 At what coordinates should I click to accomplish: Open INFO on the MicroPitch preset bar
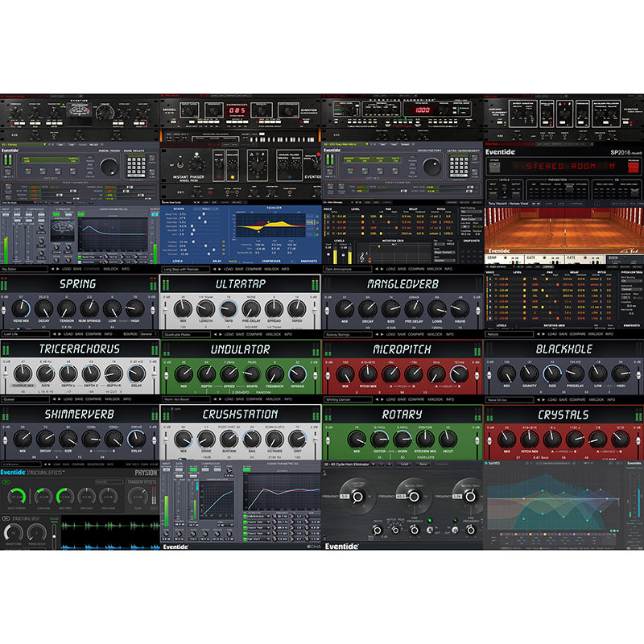point(449,398)
